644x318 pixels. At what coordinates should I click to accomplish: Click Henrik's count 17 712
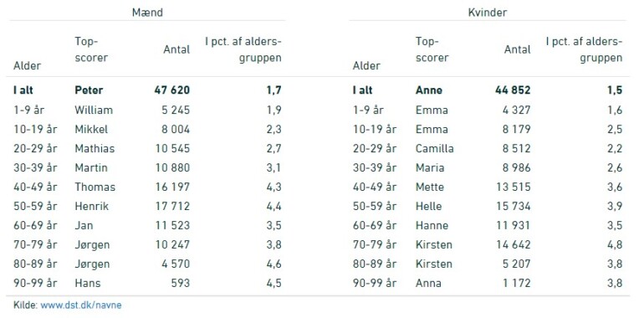pos(172,206)
